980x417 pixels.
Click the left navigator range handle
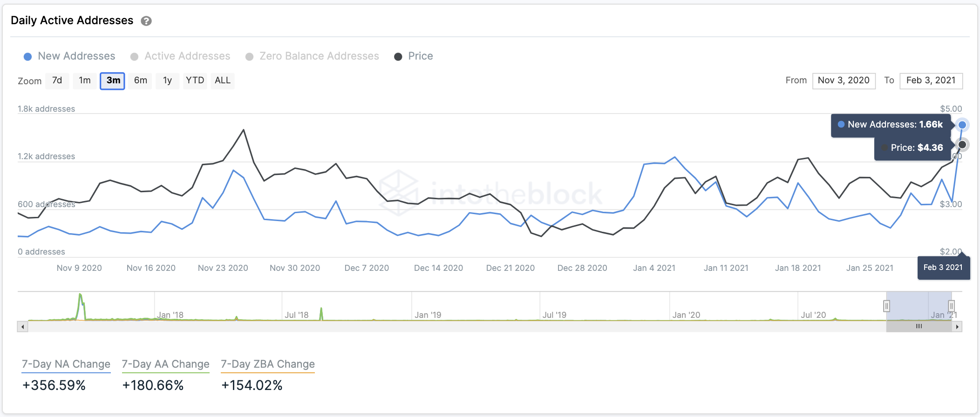point(886,306)
